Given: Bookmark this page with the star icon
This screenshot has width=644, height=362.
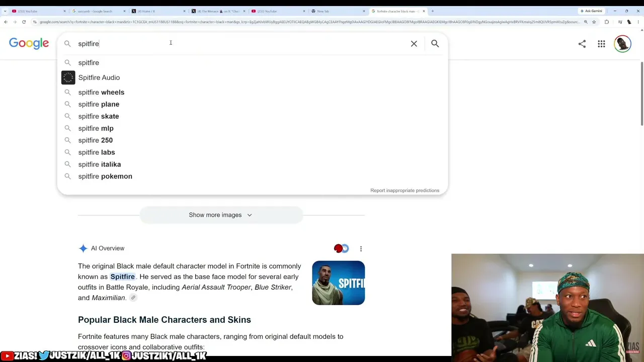Looking at the screenshot, I should click(594, 22).
